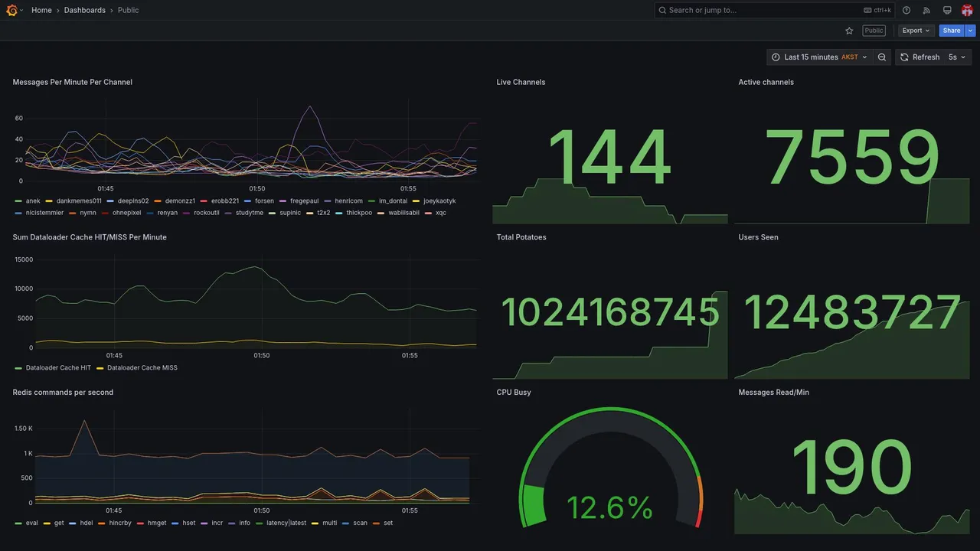
Task: Click the kiosk monitor icon in top bar
Action: [x=947, y=10]
